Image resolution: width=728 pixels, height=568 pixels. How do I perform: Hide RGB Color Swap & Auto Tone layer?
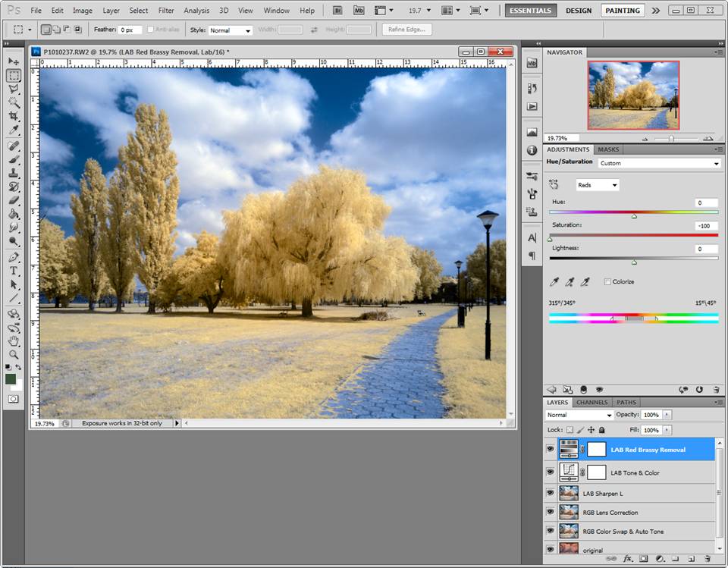pos(551,530)
